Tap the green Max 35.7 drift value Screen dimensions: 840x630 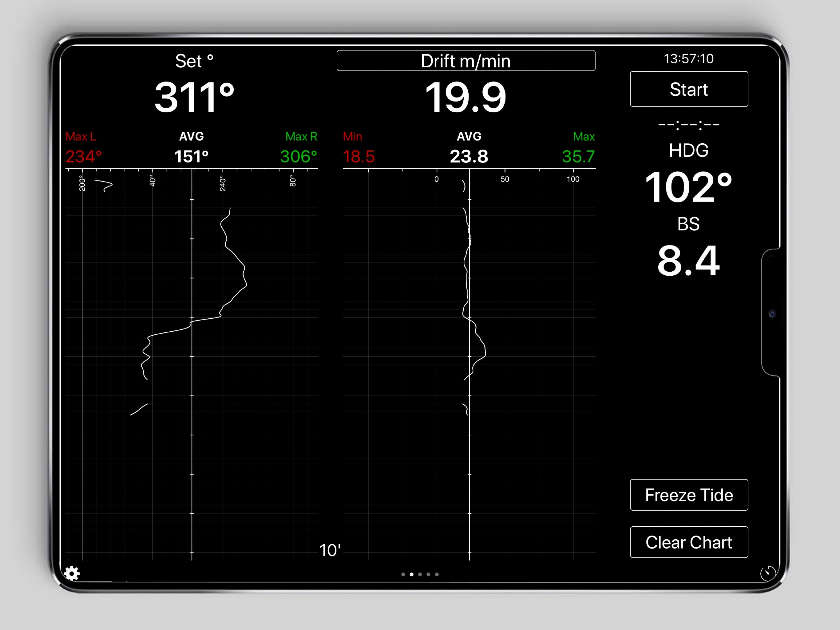pyautogui.click(x=578, y=156)
